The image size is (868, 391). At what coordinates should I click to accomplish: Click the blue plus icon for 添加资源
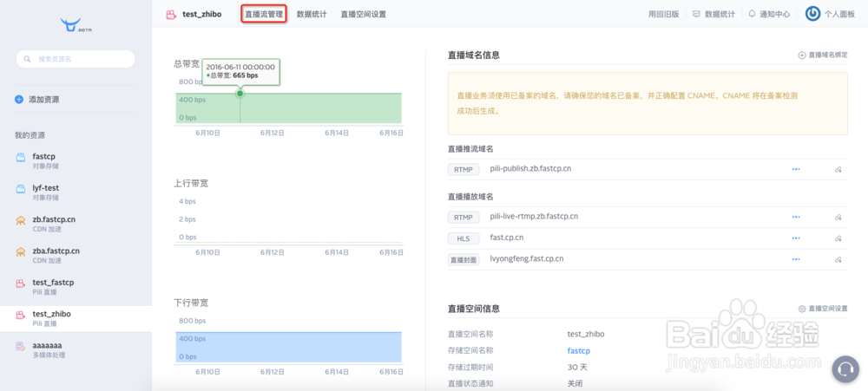click(19, 100)
